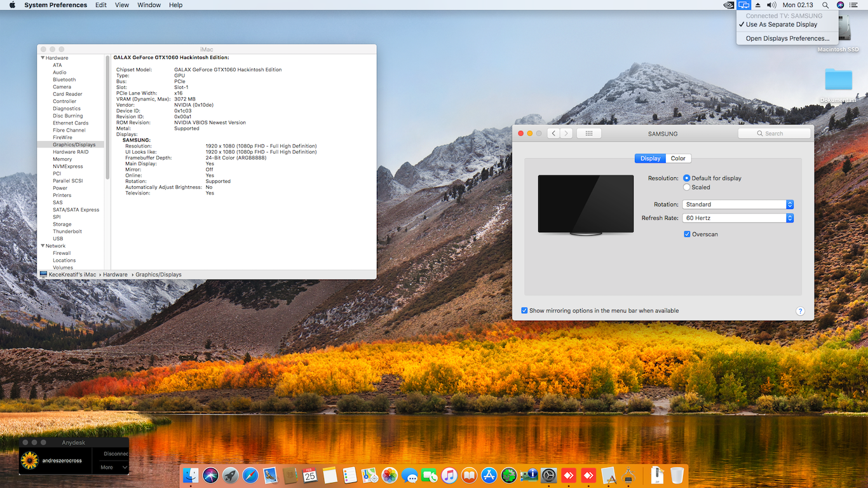
Task: Choose Open Displays Preferences
Action: pyautogui.click(x=787, y=39)
